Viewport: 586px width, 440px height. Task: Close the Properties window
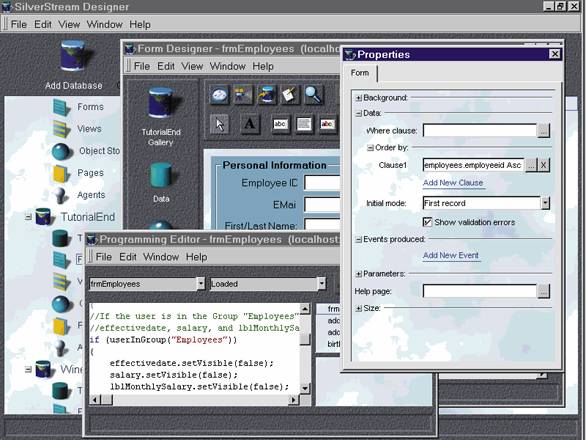click(x=555, y=54)
